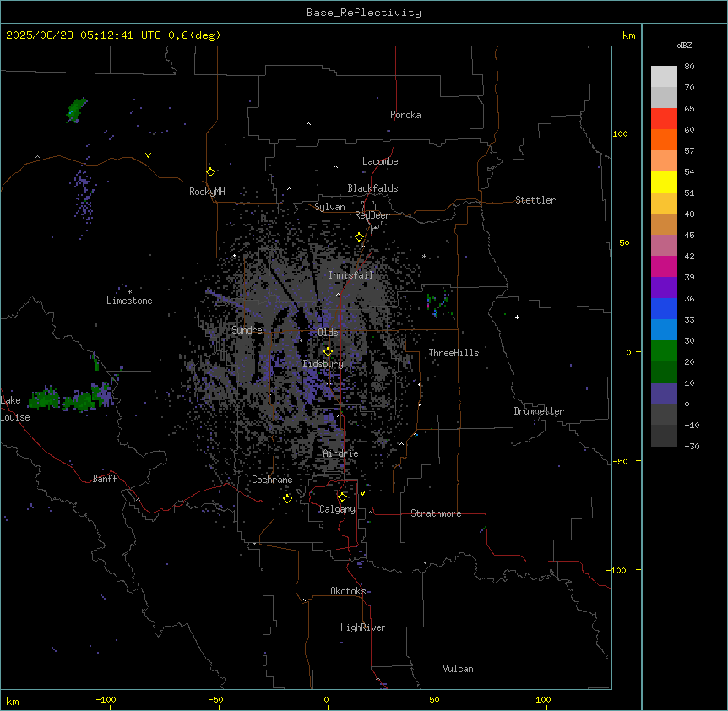The width and height of the screenshot is (728, 711).
Task: Click the Olds town label
Action: [x=328, y=333]
